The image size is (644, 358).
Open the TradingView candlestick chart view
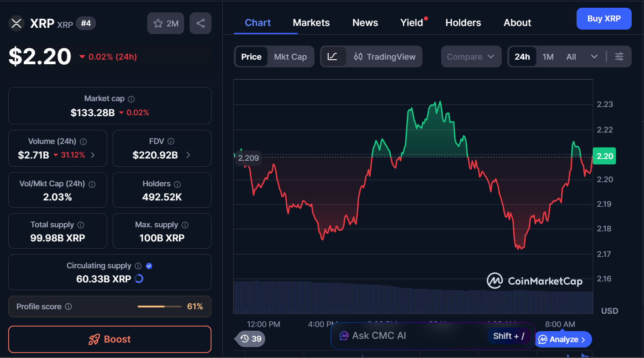coord(385,56)
